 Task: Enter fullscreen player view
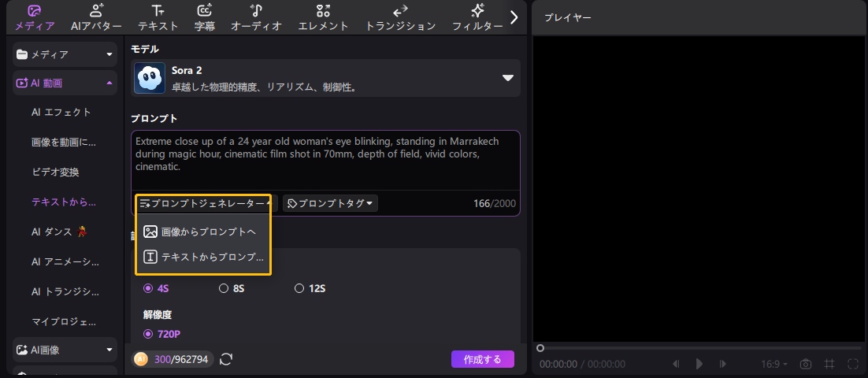[x=852, y=364]
